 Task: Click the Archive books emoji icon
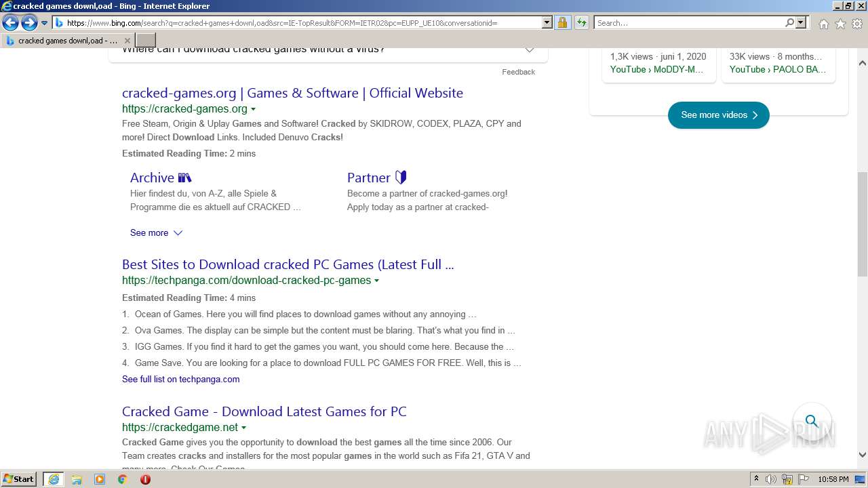185,178
